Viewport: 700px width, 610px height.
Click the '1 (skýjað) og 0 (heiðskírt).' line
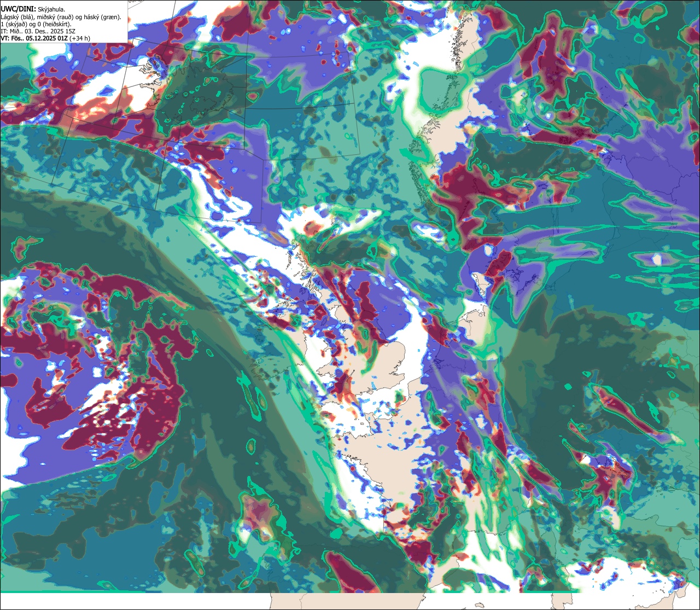pos(36,24)
